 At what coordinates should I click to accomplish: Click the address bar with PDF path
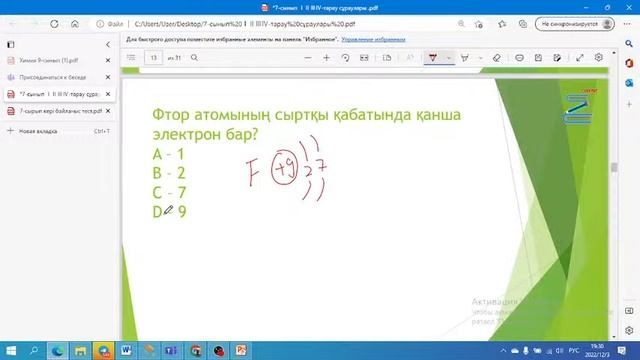(x=245, y=24)
